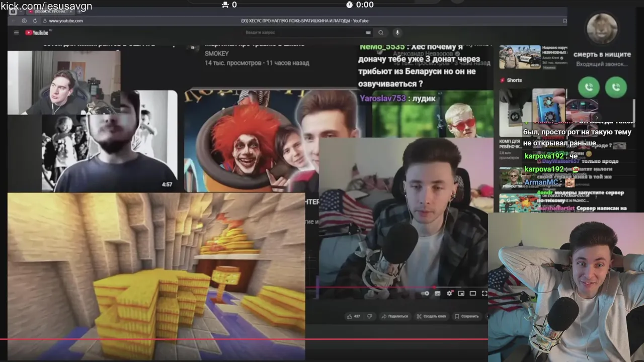Image resolution: width=644 pixels, height=362 pixels.
Task: Enter fullscreen in the video player
Action: pos(484,293)
